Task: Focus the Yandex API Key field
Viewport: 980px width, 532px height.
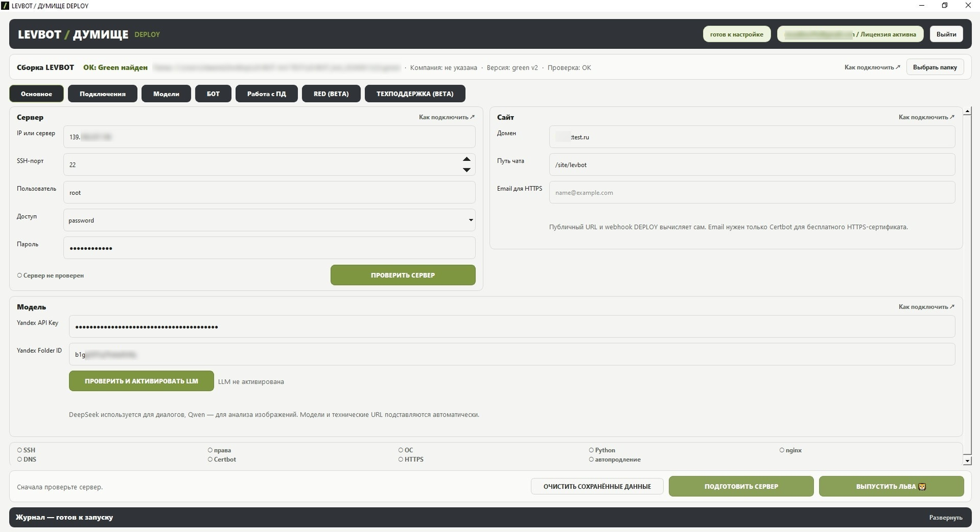Action: coord(512,326)
